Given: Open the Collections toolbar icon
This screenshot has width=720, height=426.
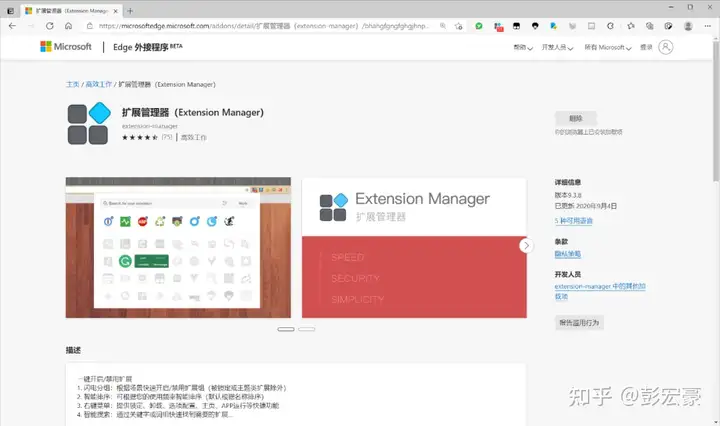Looking at the screenshot, I should click(649, 26).
